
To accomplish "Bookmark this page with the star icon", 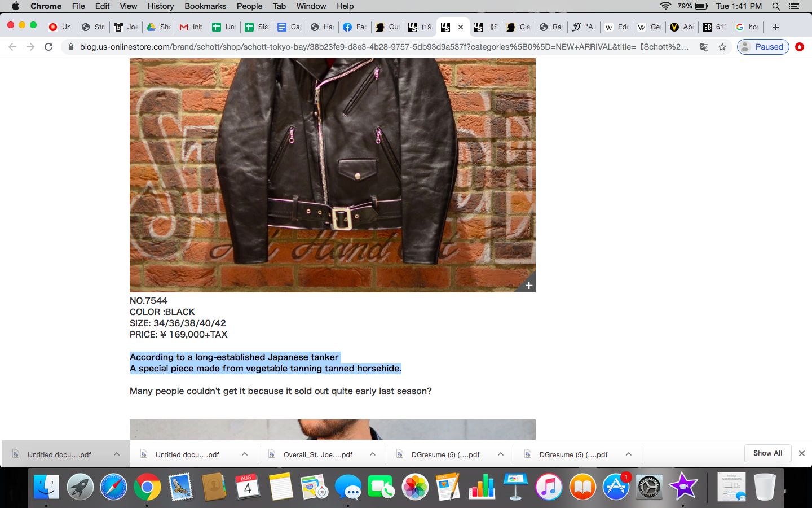I will pyautogui.click(x=722, y=47).
